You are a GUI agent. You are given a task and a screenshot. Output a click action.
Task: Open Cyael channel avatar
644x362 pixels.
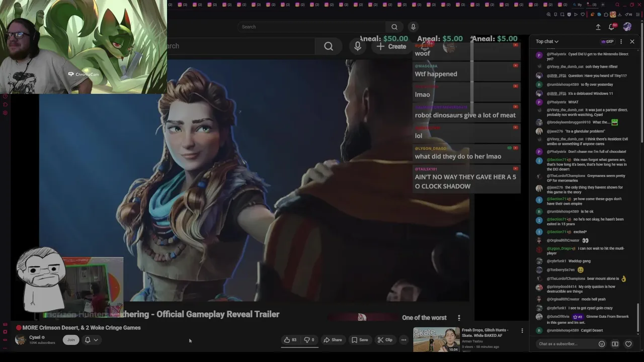21,340
